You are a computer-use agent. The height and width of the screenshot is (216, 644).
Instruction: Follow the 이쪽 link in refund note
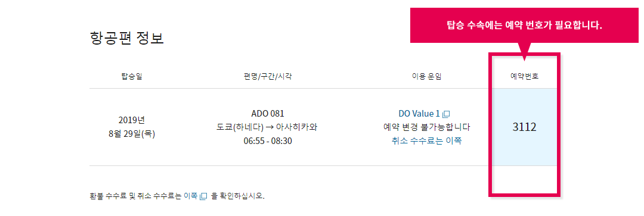pyautogui.click(x=190, y=196)
